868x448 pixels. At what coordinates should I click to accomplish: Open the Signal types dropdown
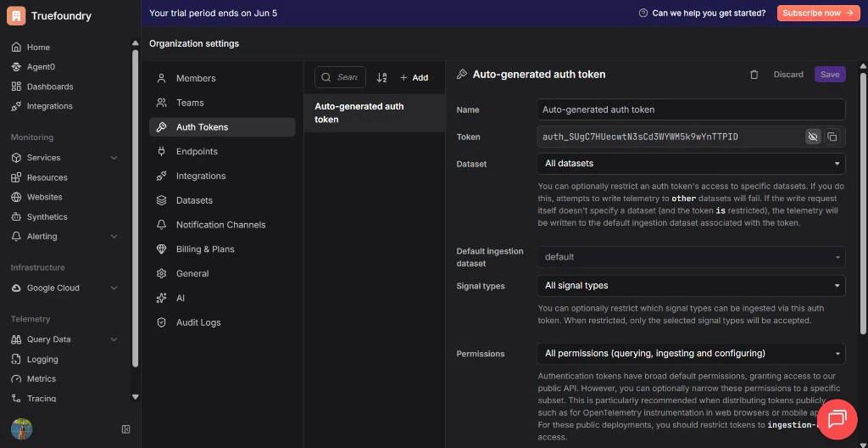pos(691,286)
